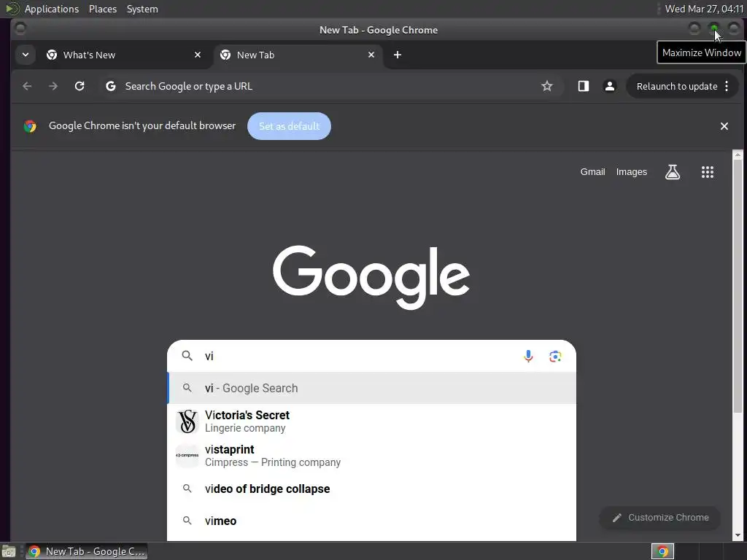Maximize the Chrome window

coord(713,29)
